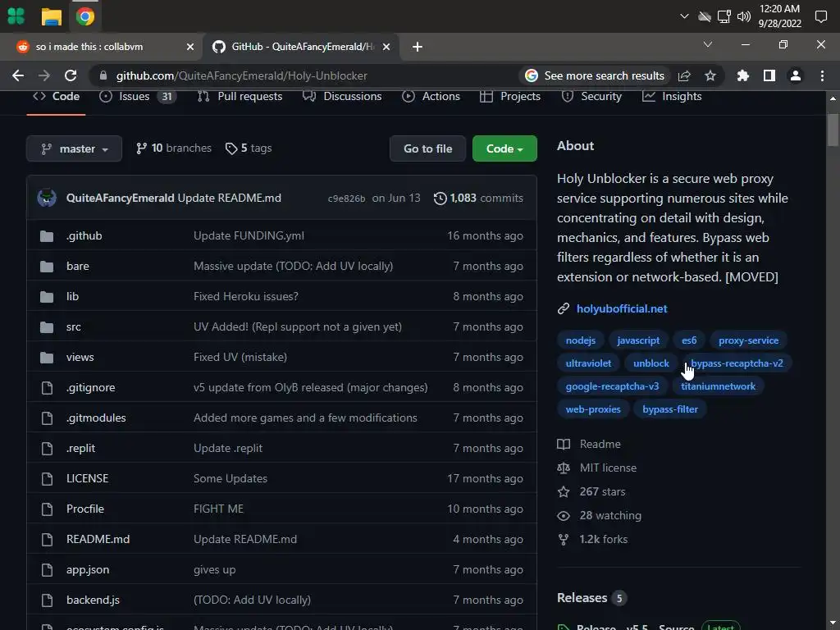
Task: View the 10 branches link
Action: (x=174, y=148)
